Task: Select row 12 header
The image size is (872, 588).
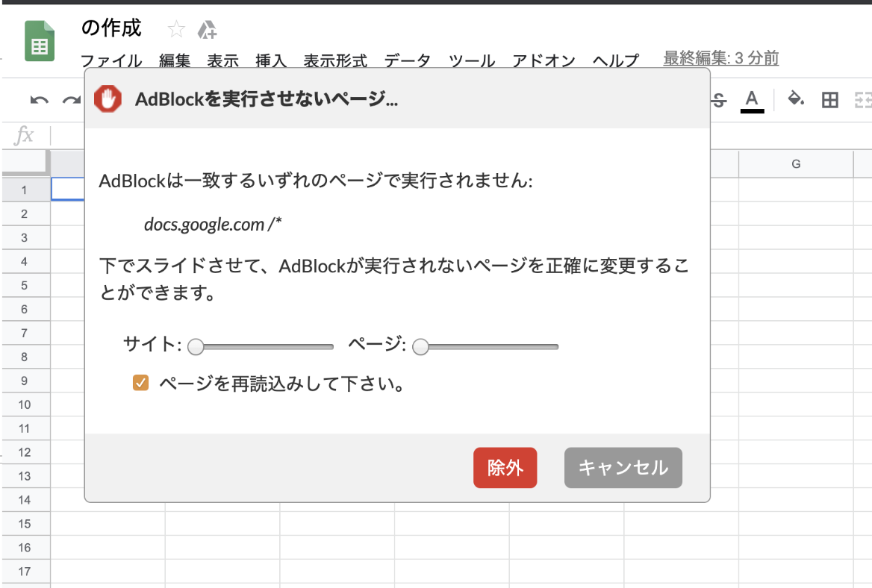Action: tap(25, 452)
